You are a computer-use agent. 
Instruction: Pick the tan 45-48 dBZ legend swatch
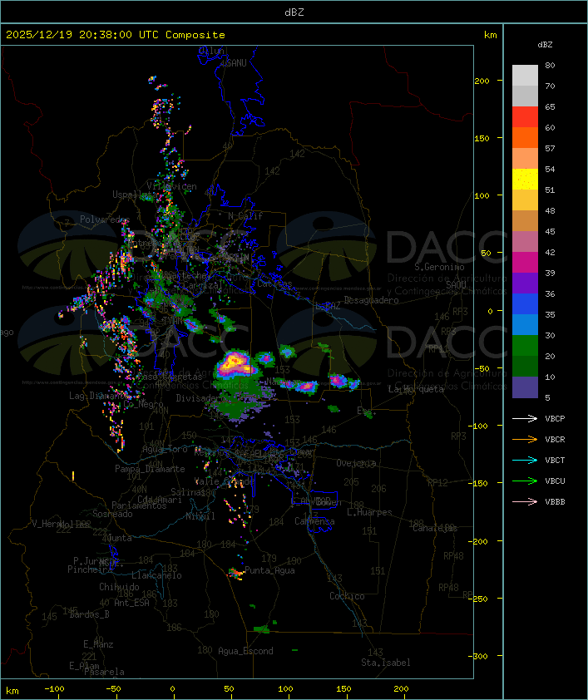point(525,221)
